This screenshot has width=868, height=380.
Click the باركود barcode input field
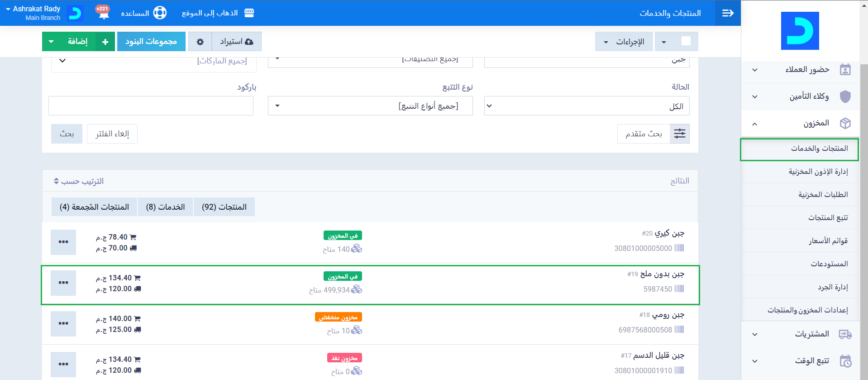click(151, 106)
